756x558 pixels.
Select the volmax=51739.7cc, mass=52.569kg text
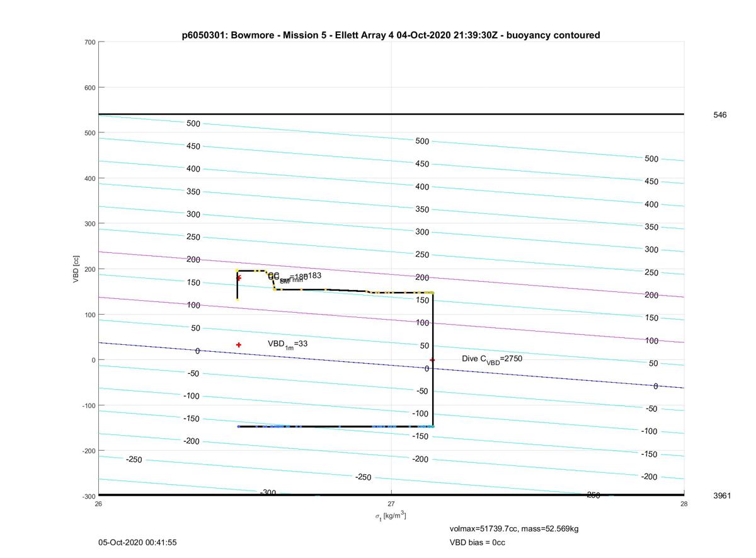point(513,528)
